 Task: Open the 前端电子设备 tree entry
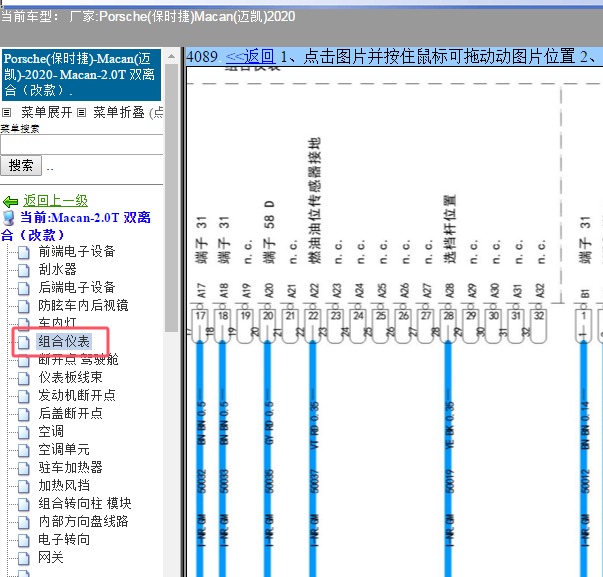pos(77,251)
